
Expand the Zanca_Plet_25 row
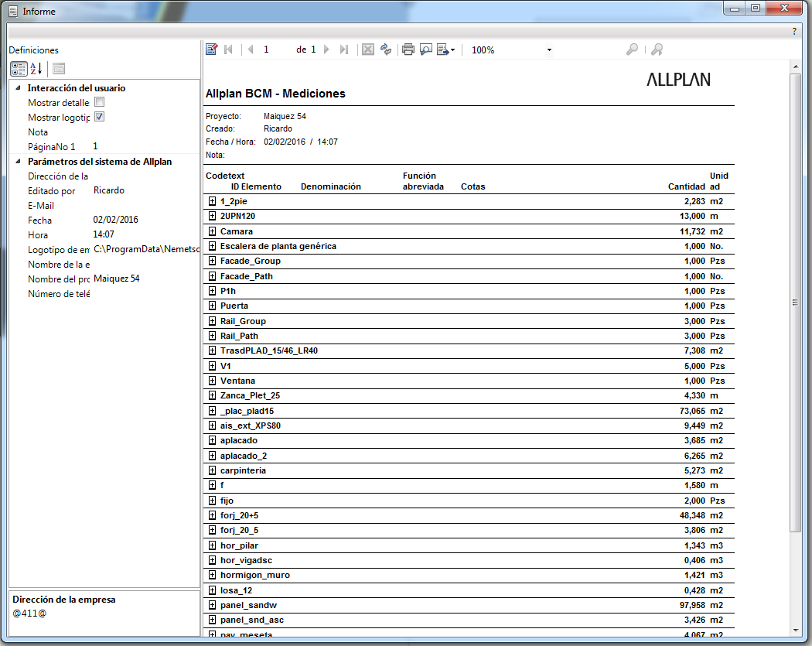[212, 395]
